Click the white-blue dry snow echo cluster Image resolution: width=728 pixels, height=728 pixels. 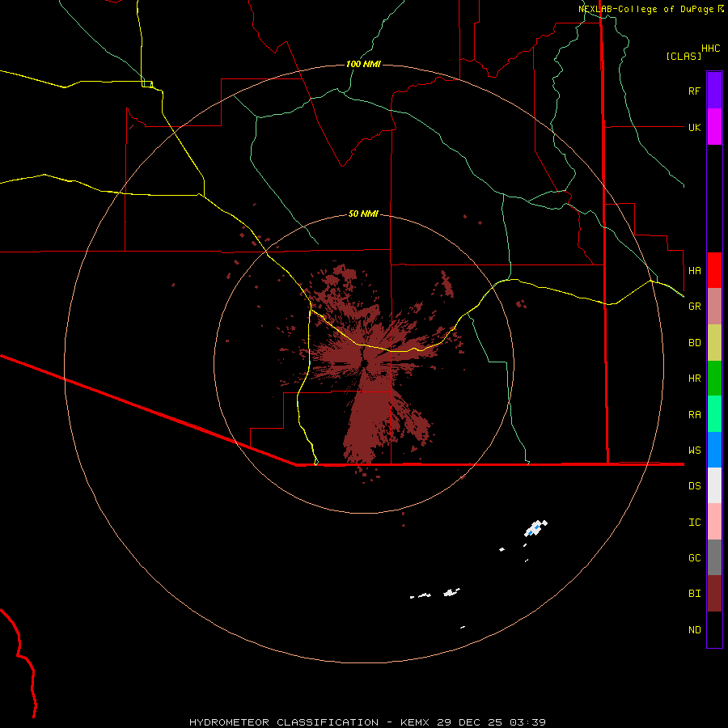point(535,528)
